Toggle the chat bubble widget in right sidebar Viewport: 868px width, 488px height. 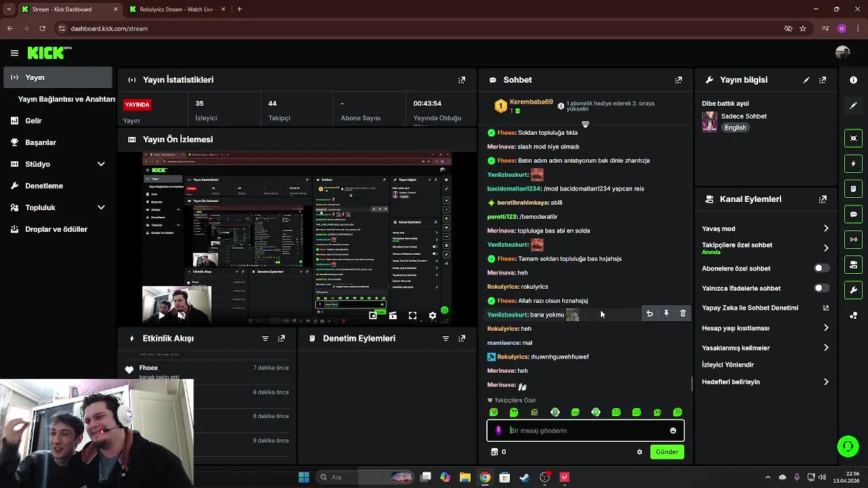click(853, 214)
